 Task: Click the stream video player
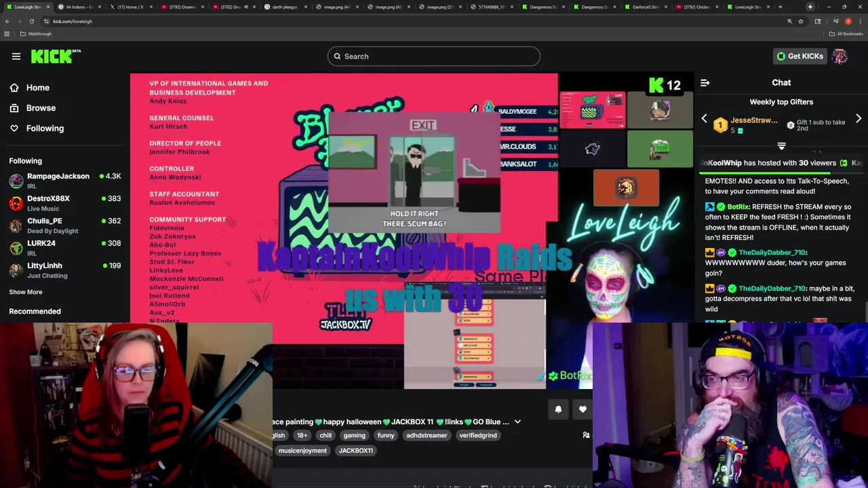coord(412,230)
